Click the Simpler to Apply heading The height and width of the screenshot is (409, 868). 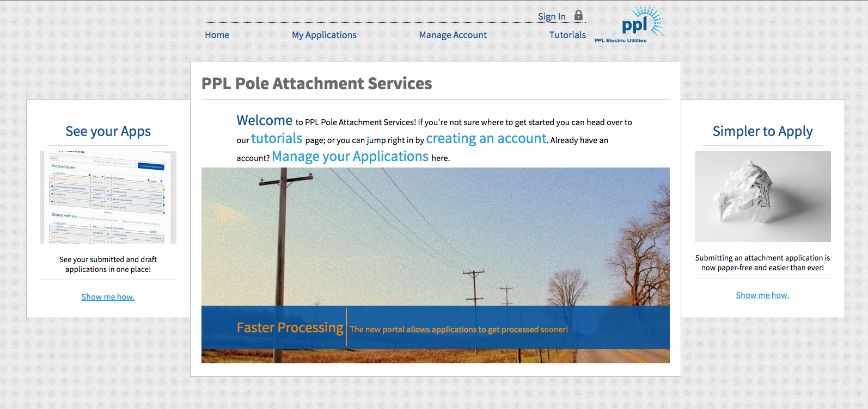tap(762, 132)
